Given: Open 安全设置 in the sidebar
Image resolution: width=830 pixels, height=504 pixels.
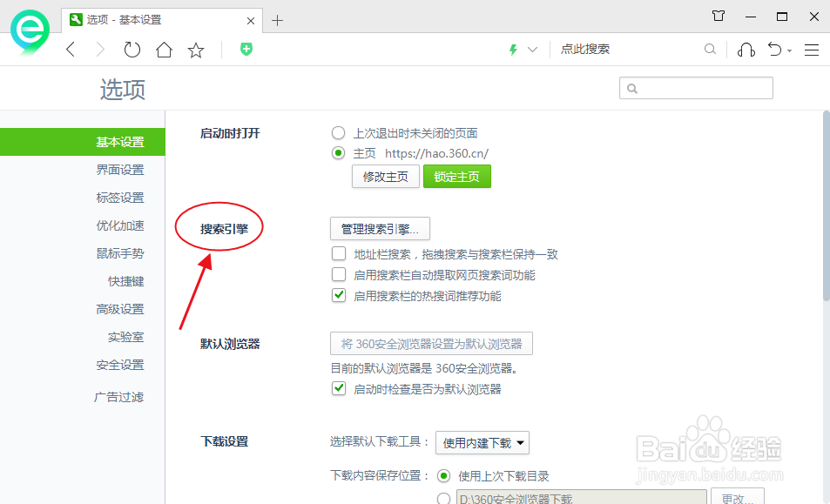Looking at the screenshot, I should point(119,365).
